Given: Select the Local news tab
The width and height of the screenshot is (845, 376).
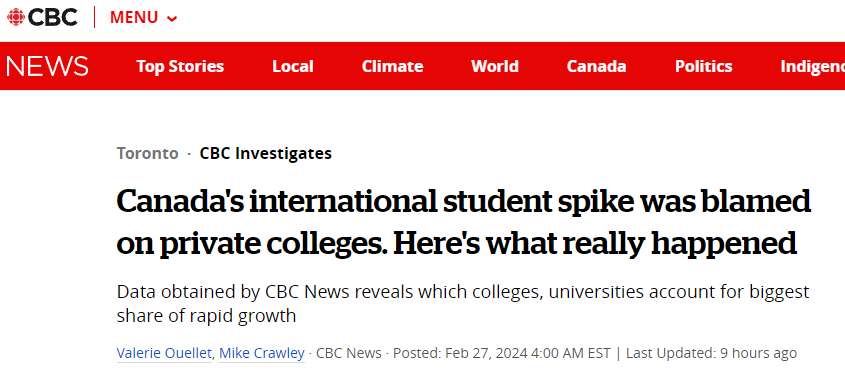Looking at the screenshot, I should [x=293, y=66].
